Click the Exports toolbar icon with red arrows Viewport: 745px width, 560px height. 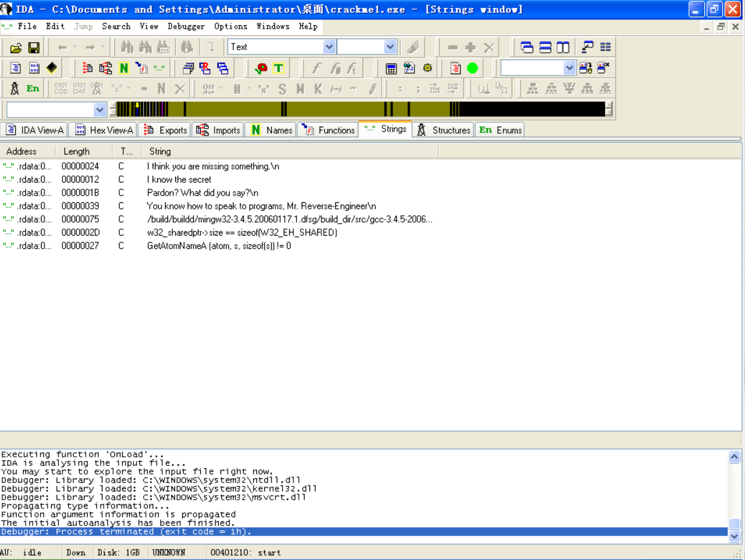[x=87, y=68]
